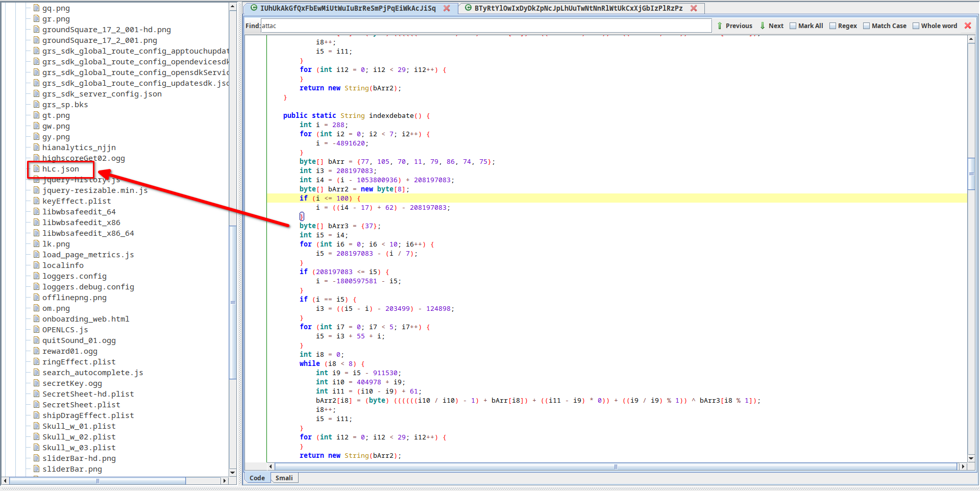This screenshot has width=980, height=491.
Task: Select highscoreGet02.ogg in the tree
Action: (x=84, y=158)
